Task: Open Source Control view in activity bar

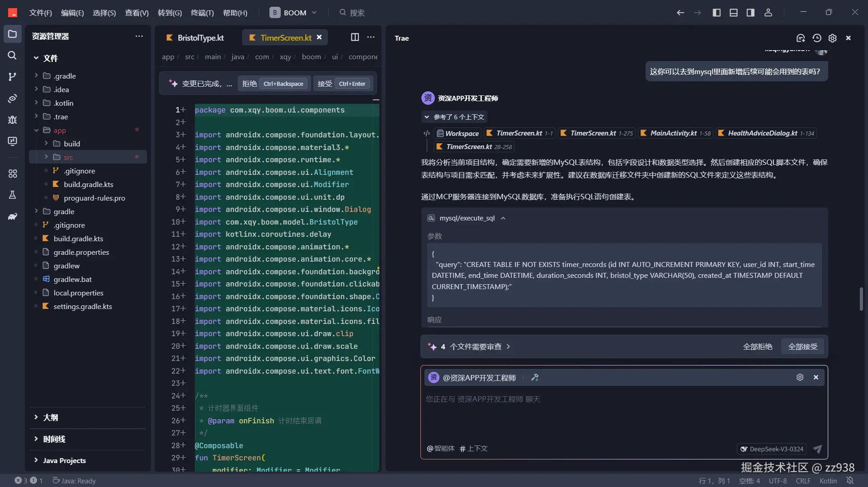Action: click(x=12, y=77)
